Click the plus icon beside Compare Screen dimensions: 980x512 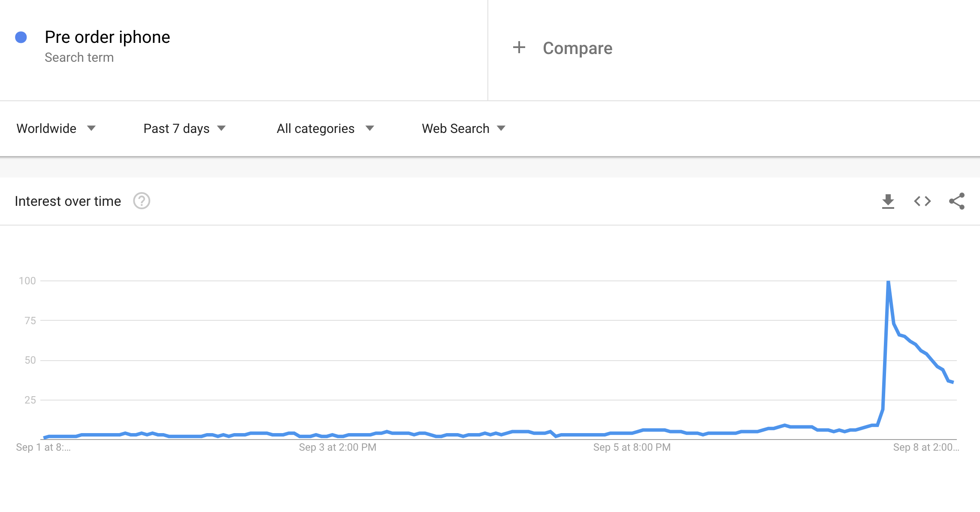pyautogui.click(x=519, y=48)
